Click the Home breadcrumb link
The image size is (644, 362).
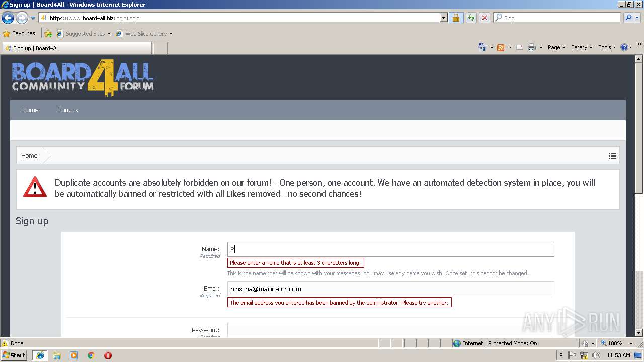(29, 155)
